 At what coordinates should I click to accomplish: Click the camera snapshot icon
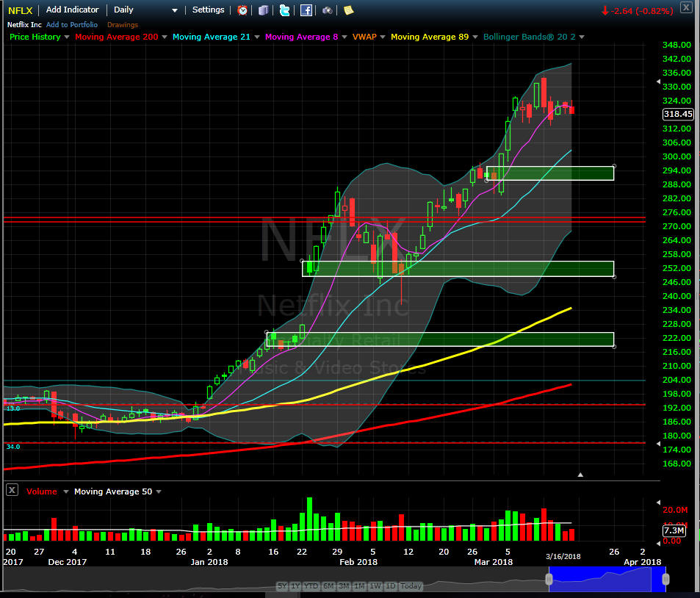coord(328,10)
